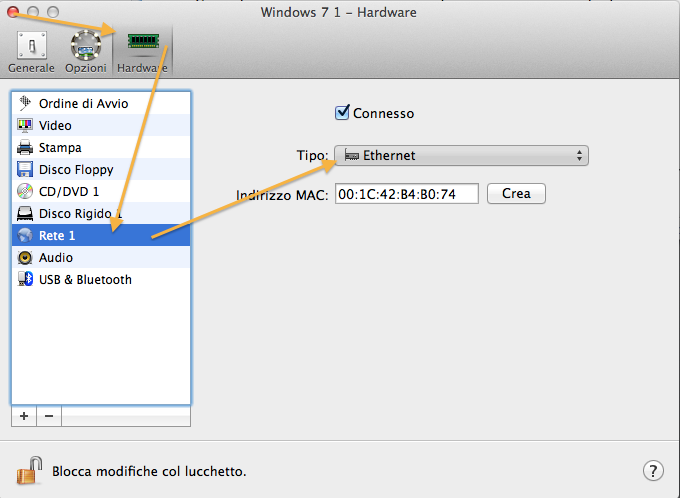Select the Video hardware item
The width and height of the screenshot is (680, 498).
tap(101, 125)
